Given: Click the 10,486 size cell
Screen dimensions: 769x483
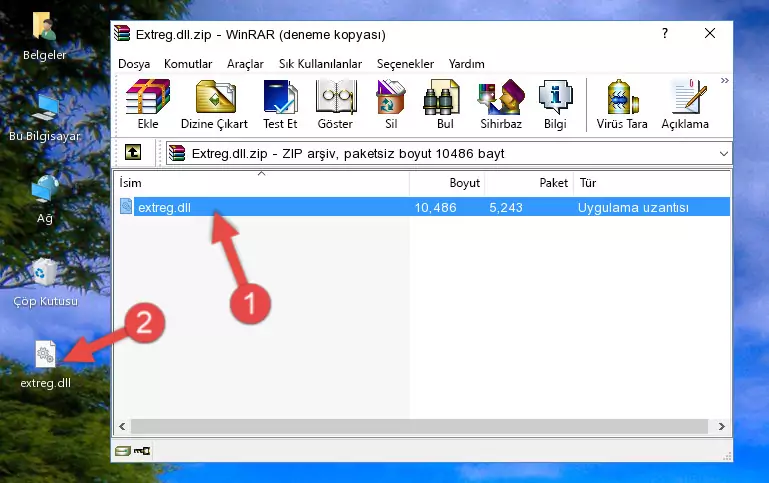Looking at the screenshot, I should coord(436,207).
